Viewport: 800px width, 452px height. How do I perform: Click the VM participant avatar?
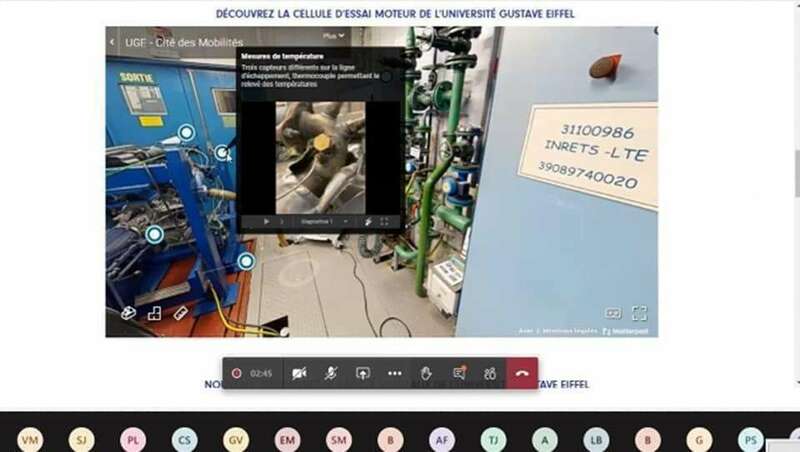[x=30, y=439]
